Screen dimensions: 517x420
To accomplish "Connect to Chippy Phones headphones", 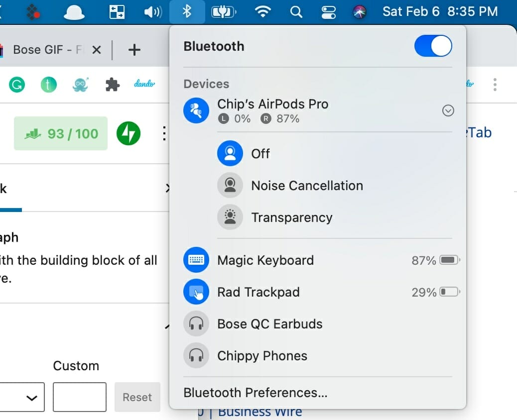I will click(262, 356).
